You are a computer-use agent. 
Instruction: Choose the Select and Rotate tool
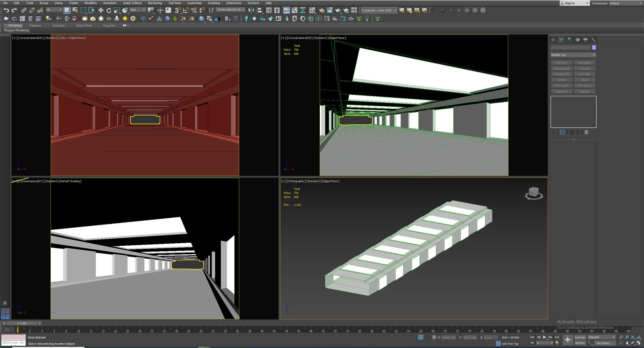tap(109, 10)
